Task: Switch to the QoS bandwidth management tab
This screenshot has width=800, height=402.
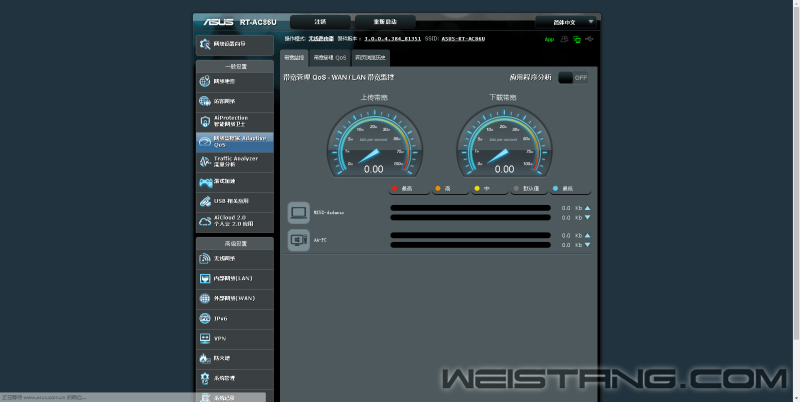Action: click(x=330, y=58)
